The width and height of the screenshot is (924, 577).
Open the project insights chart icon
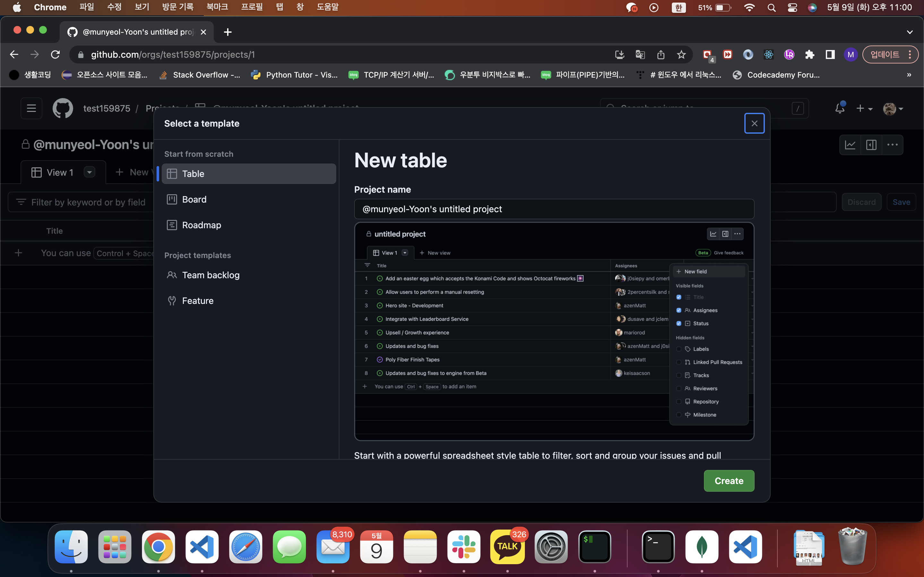coord(850,145)
